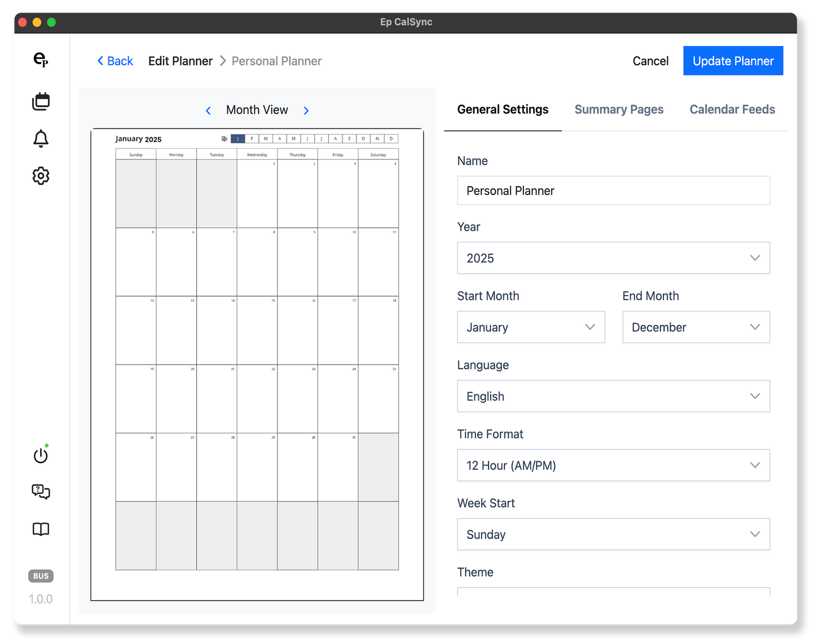Click the power status icon with green dot

point(41,455)
